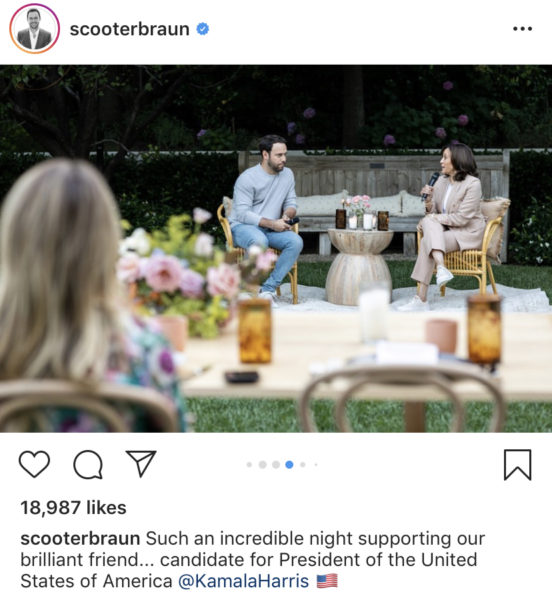Select the fifth carousel dot

pyautogui.click(x=303, y=465)
